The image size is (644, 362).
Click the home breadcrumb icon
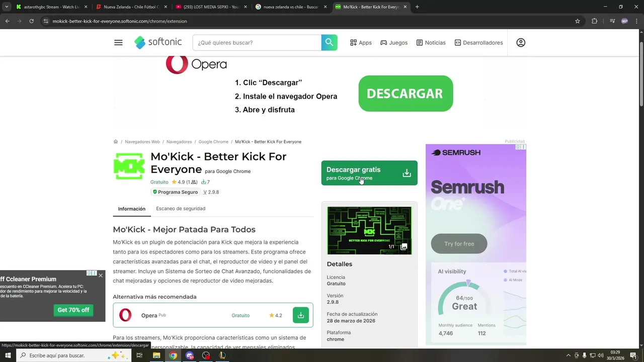[x=116, y=142]
